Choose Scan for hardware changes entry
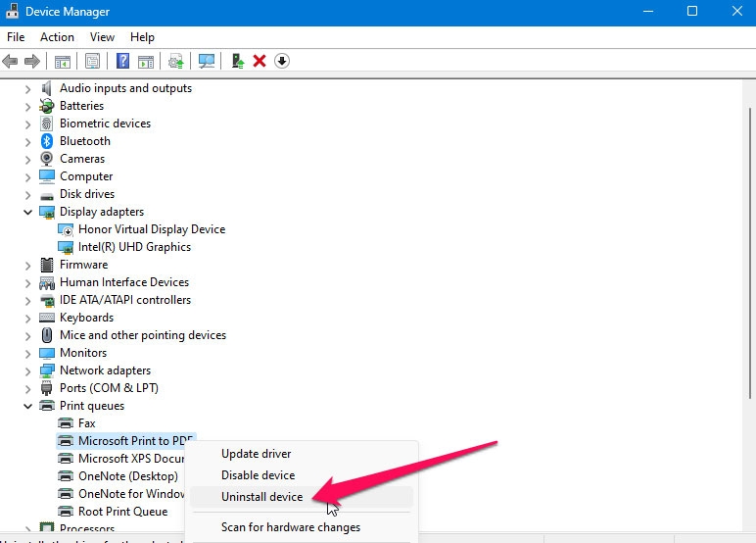The image size is (756, 543). (302, 527)
